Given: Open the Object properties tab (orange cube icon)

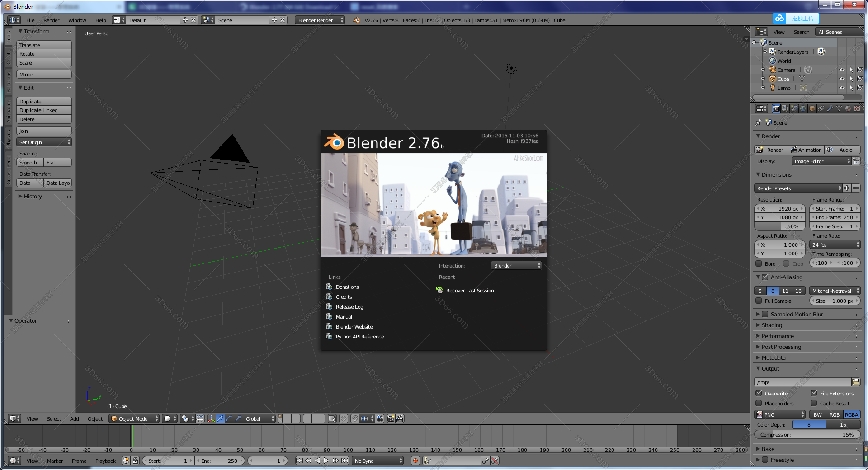Looking at the screenshot, I should tap(812, 108).
